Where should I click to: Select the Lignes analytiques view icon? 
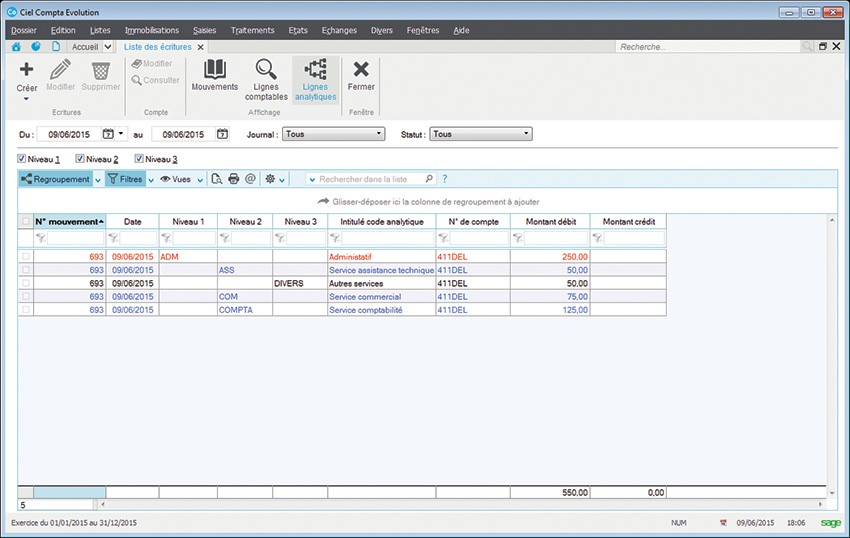point(315,69)
